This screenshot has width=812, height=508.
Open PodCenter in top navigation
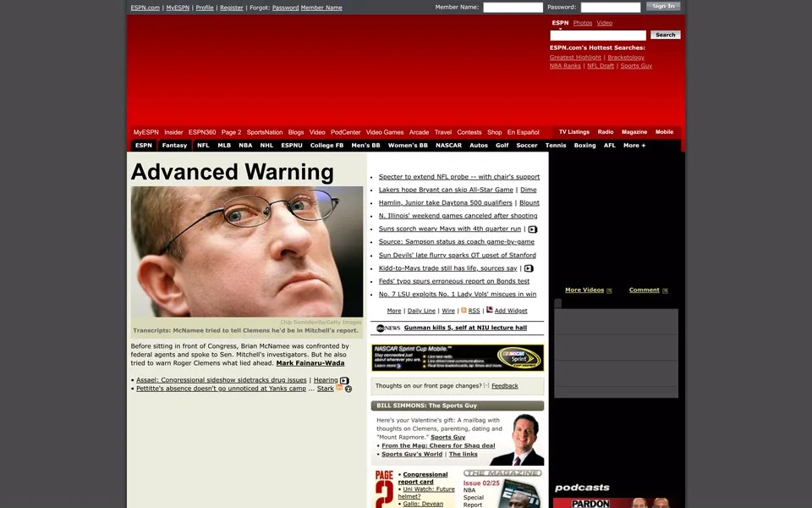pyautogui.click(x=345, y=132)
